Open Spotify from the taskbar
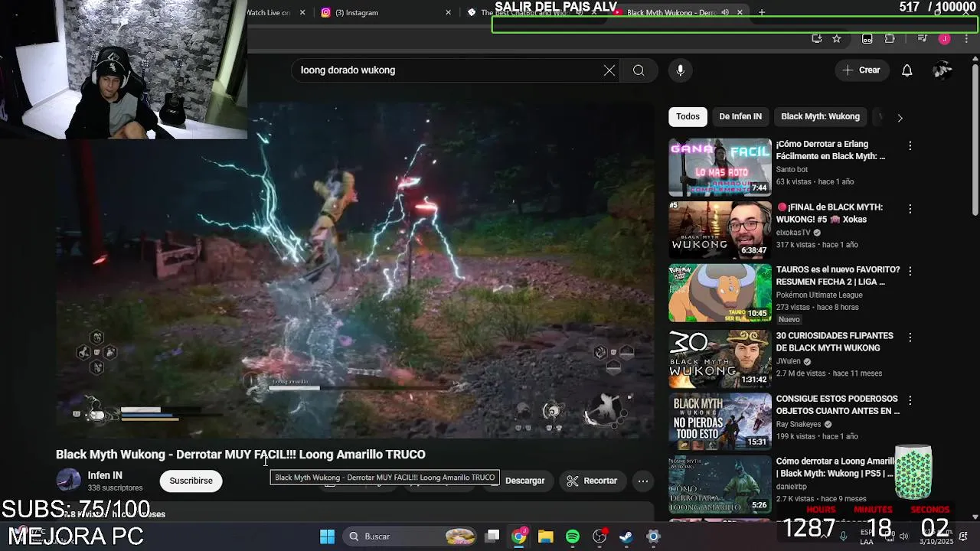Screen dimensions: 980x551 coord(573,536)
